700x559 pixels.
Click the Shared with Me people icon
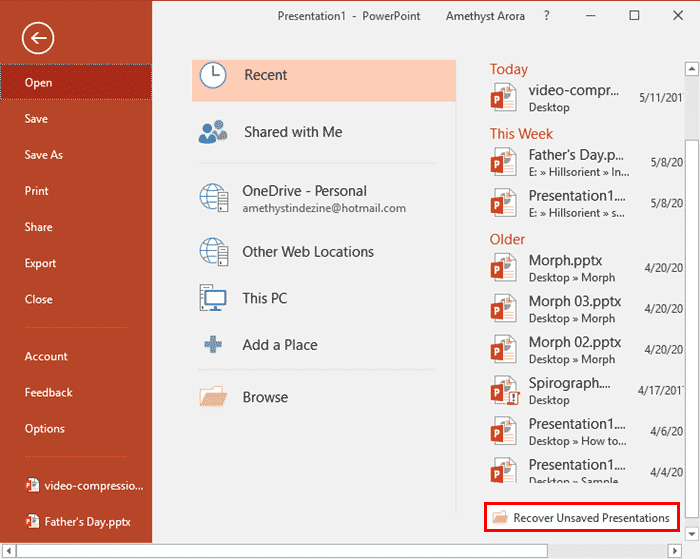tap(213, 132)
